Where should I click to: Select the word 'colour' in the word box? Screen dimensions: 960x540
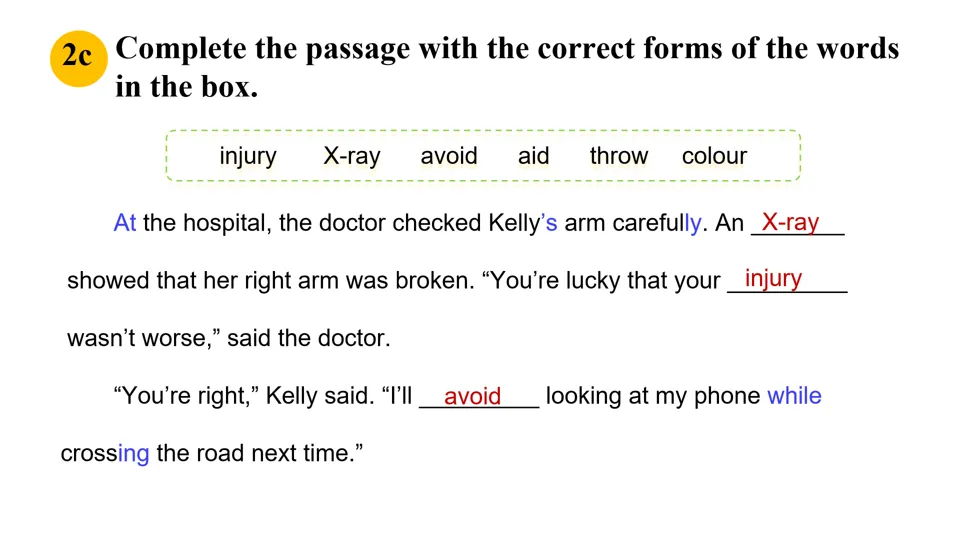714,156
